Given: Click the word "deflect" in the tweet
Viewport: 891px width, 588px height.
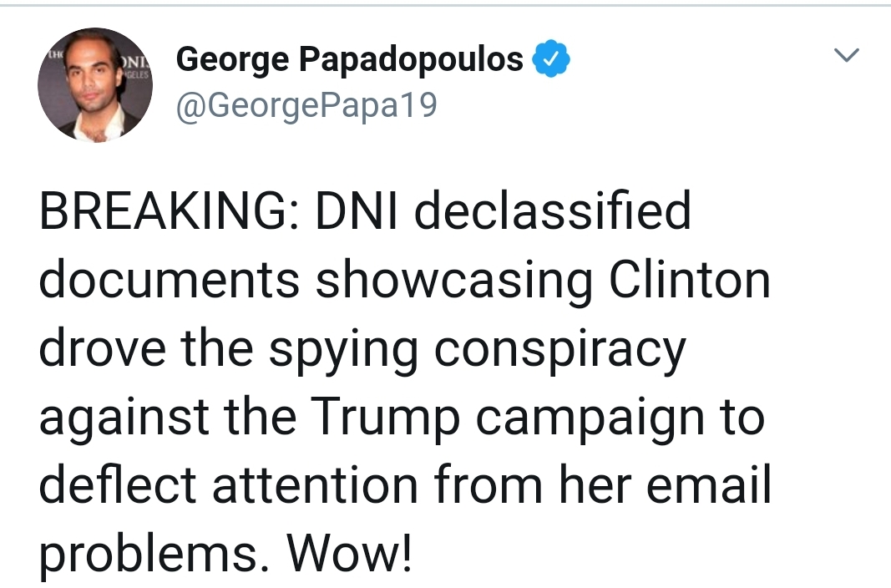Looking at the screenshot, I should [117, 485].
